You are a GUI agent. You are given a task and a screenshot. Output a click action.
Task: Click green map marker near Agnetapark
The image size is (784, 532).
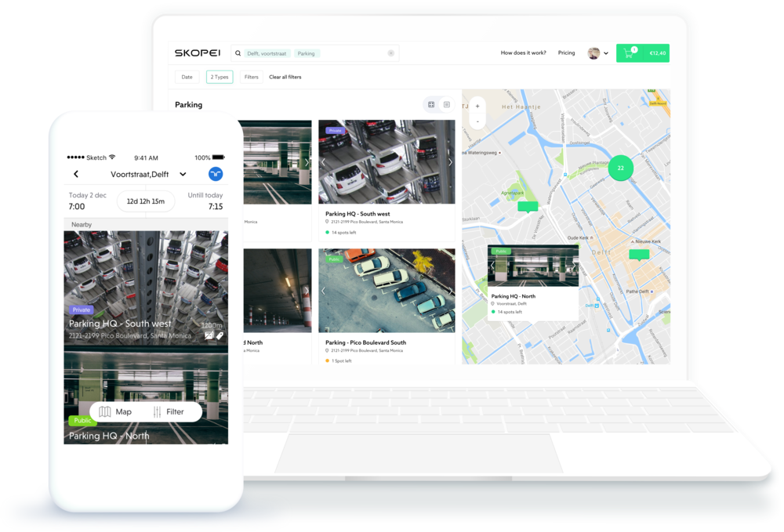[x=528, y=207]
